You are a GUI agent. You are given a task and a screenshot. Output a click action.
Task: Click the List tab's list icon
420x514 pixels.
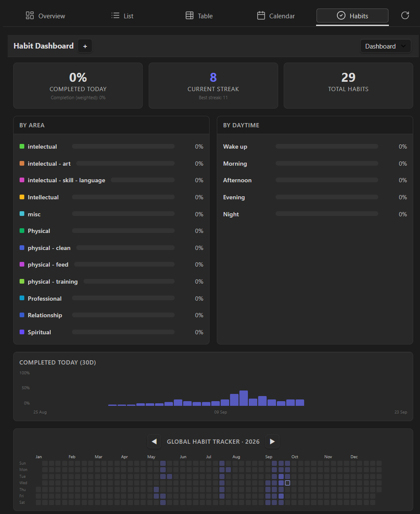(x=115, y=16)
